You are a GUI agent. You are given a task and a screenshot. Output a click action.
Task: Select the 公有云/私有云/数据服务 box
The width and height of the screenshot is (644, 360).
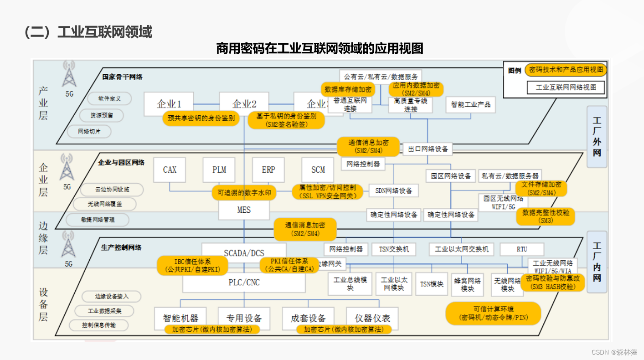pos(381,77)
